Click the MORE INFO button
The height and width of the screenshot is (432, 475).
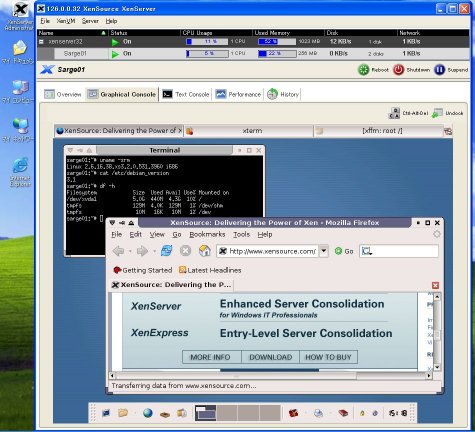212,357
